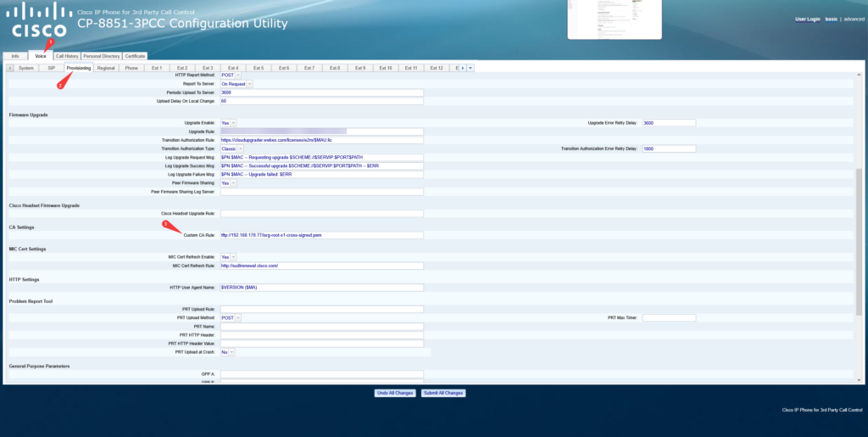This screenshot has width=868, height=437.
Task: Click Transition Authorization Error Retry Delay field
Action: 669,149
